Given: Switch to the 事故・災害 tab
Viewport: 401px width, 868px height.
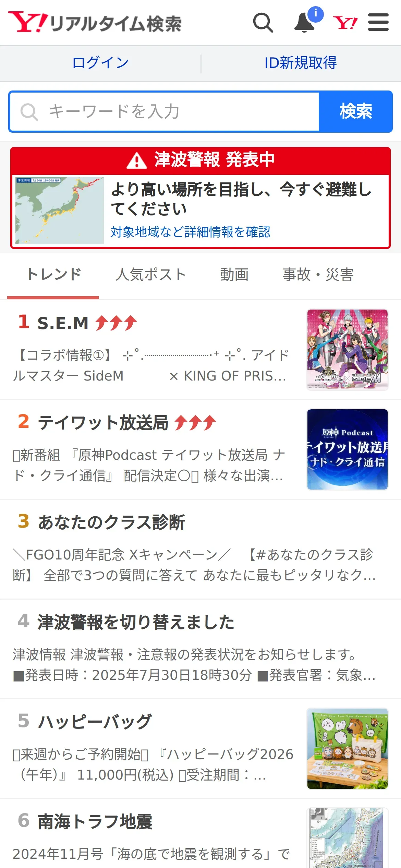Looking at the screenshot, I should (x=318, y=275).
